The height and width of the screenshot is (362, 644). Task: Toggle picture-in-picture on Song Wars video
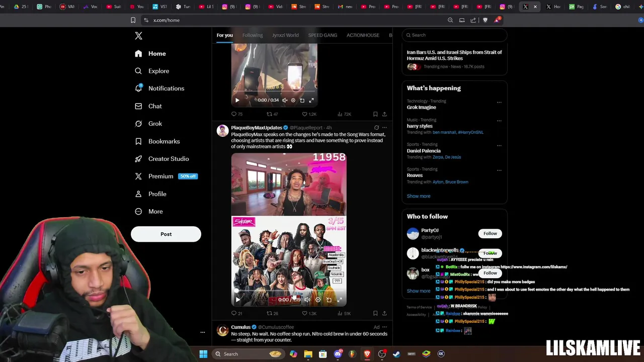tap(329, 300)
